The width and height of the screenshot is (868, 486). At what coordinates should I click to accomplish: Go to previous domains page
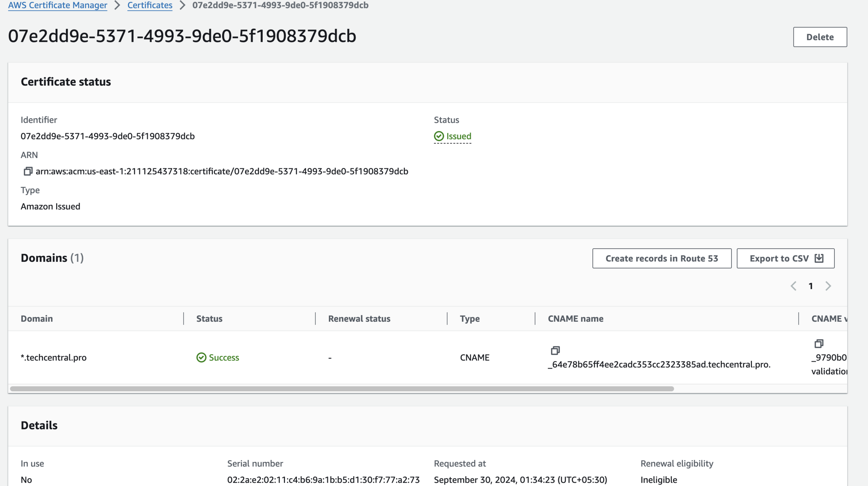click(x=794, y=286)
